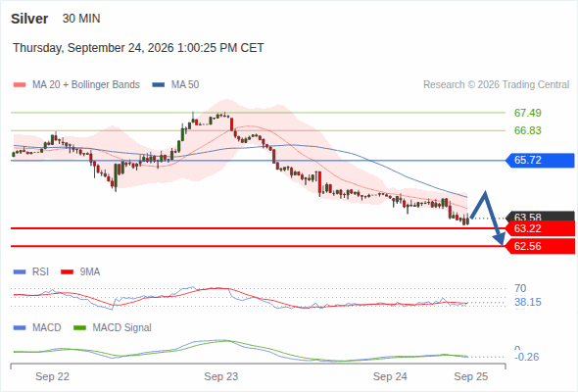This screenshot has width=578, height=392.
Task: Select the 65.72 pivot price tag
Action: [x=540, y=160]
